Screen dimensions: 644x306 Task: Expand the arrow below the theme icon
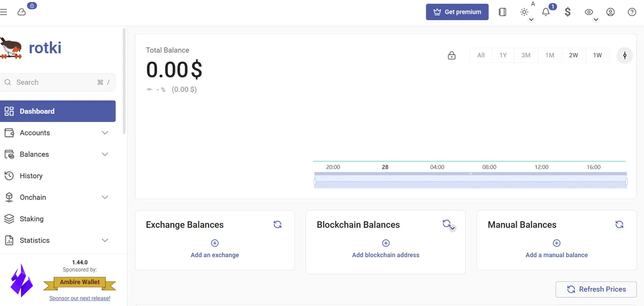pos(531,20)
